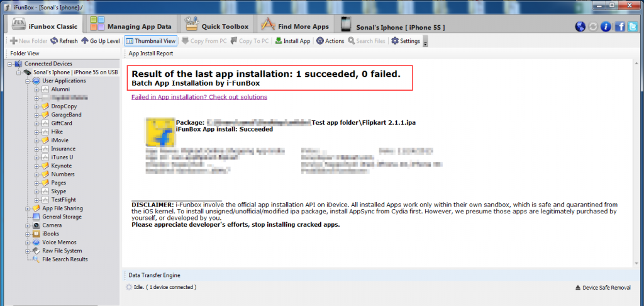Open the Twitter icon link

tap(633, 26)
